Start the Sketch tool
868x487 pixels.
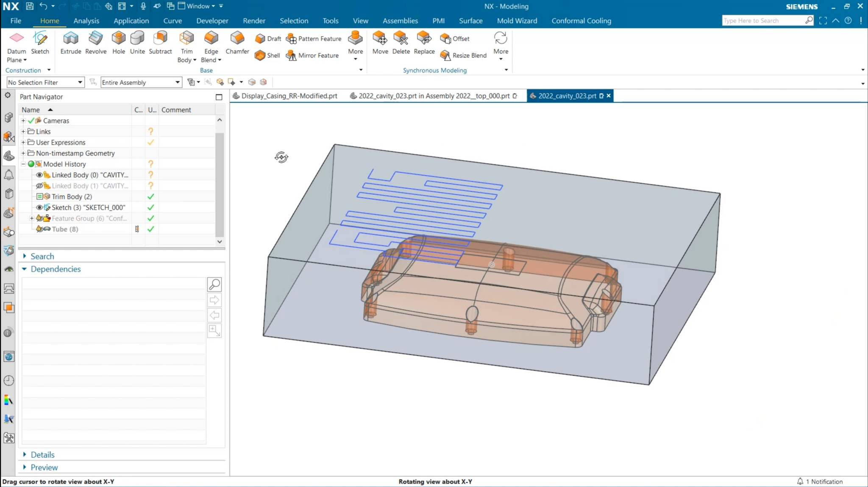40,41
